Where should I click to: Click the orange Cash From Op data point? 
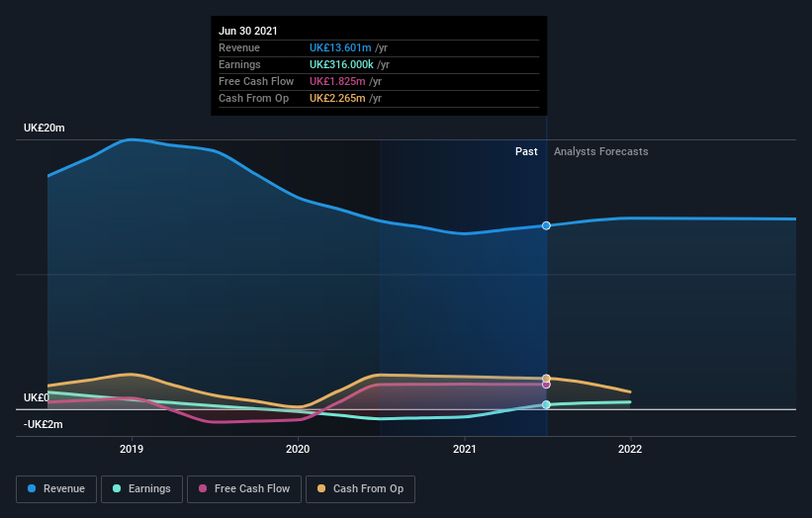546,379
